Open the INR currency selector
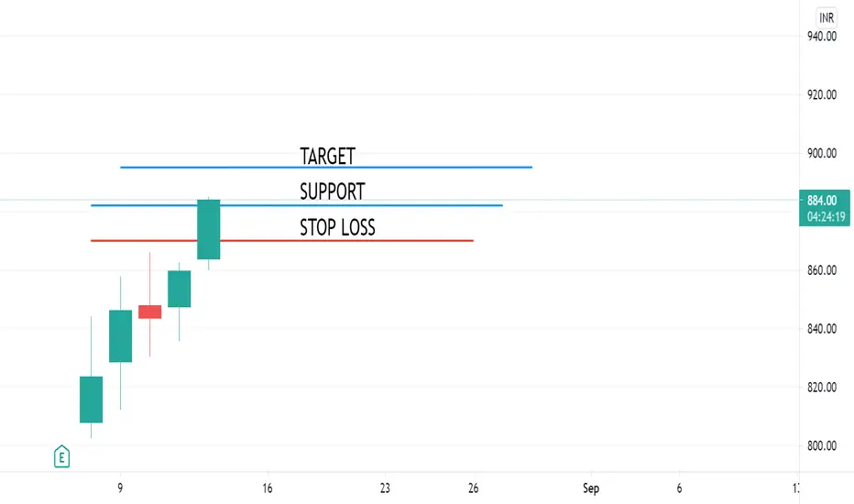 (827, 18)
